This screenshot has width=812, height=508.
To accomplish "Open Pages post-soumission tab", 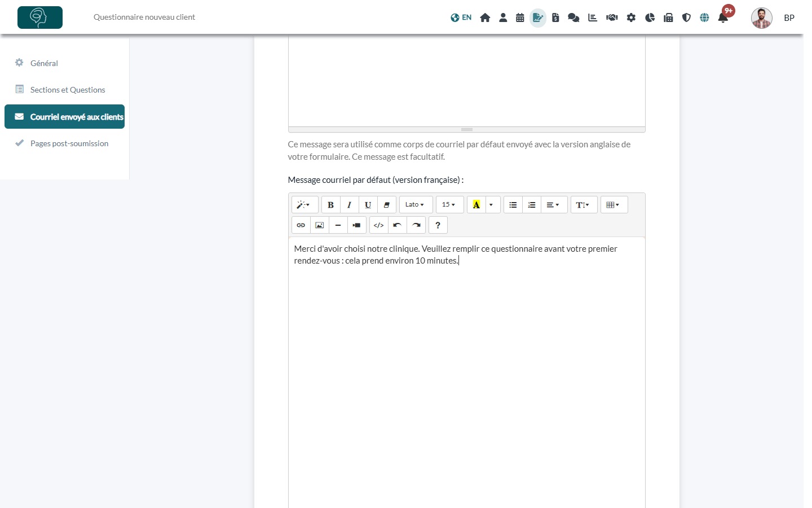I will coord(65,143).
